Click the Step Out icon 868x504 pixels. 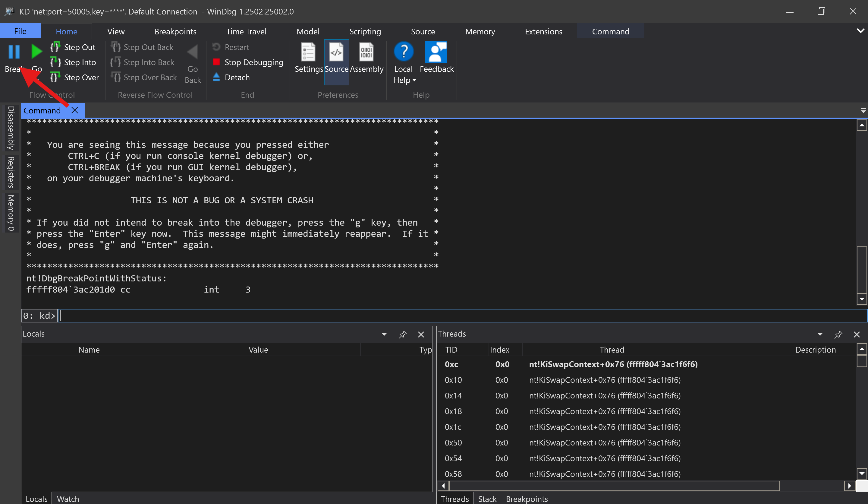point(55,47)
